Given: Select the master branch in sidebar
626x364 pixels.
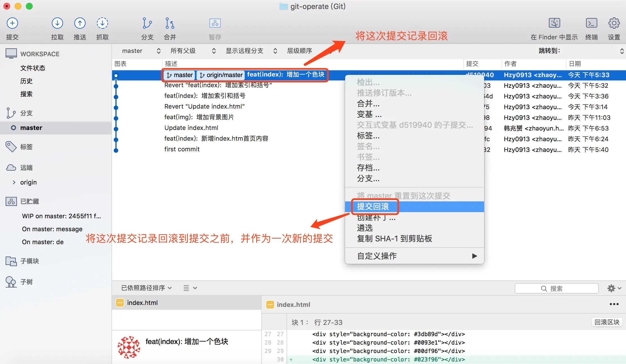Looking at the screenshot, I should (56, 128).
